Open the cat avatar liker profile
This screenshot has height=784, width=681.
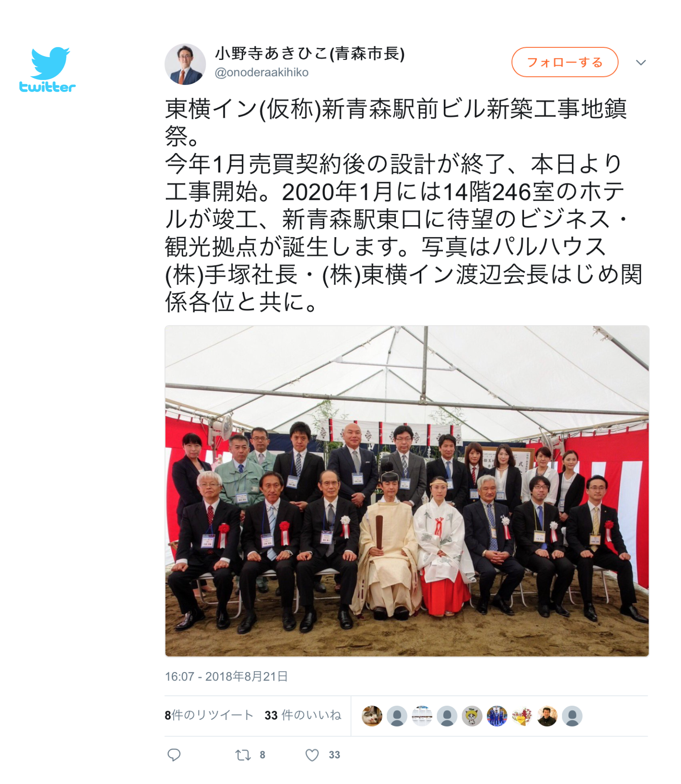tap(372, 716)
